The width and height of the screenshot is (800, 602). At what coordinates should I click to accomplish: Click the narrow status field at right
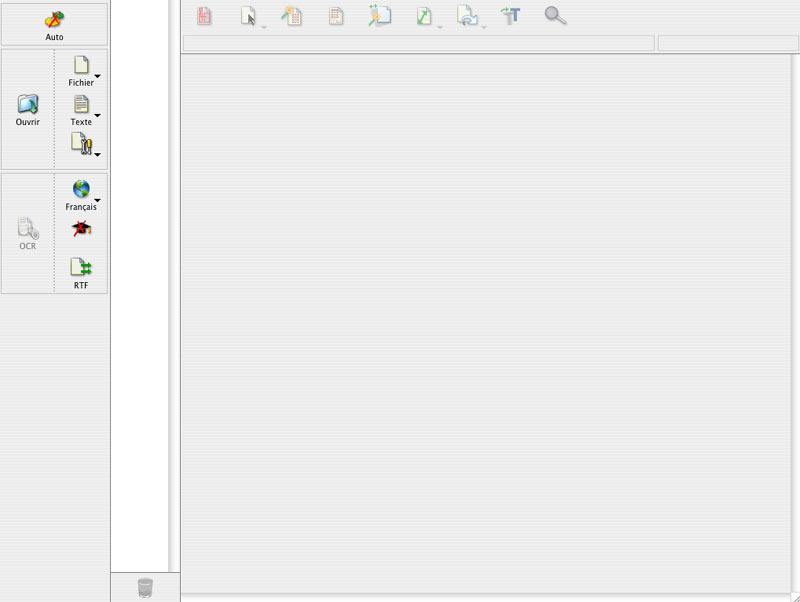(x=728, y=43)
